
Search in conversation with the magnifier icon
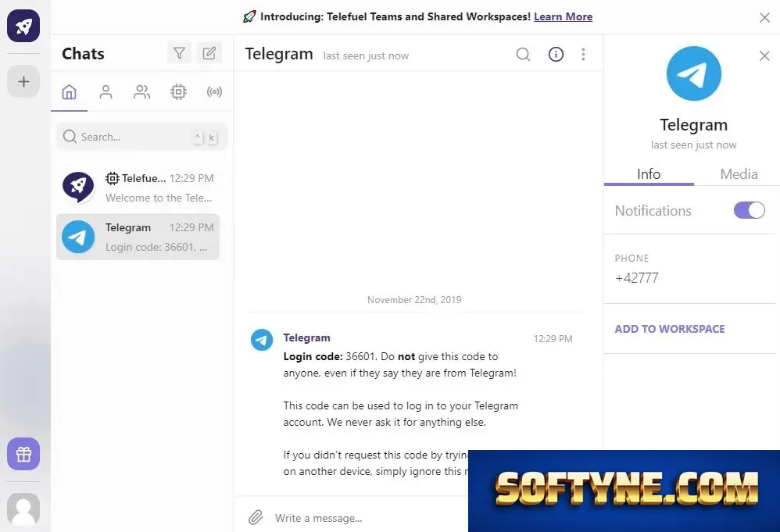coord(524,54)
